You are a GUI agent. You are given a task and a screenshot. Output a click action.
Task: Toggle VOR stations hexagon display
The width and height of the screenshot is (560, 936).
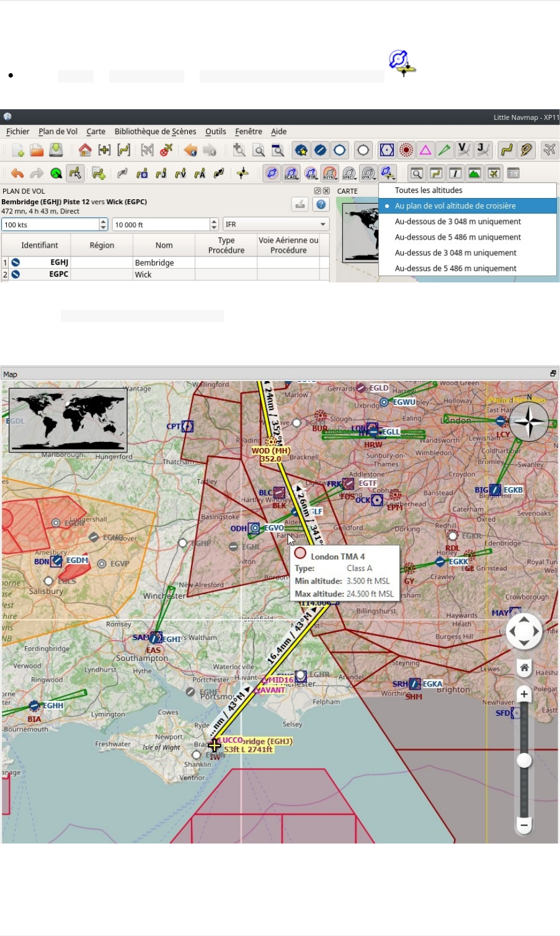click(387, 150)
